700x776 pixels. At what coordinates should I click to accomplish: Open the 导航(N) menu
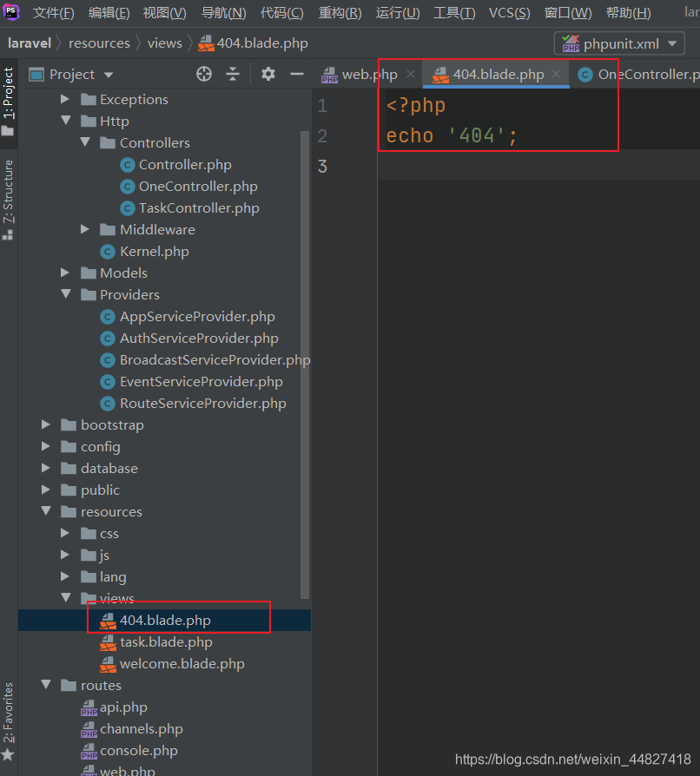tap(224, 13)
